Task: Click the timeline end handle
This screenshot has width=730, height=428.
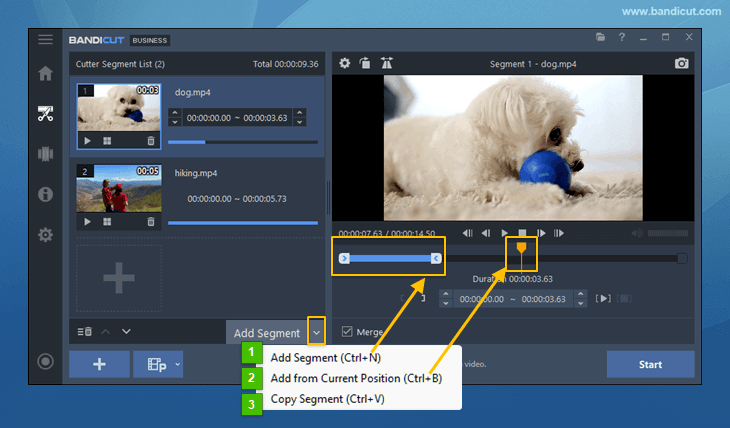Action: pyautogui.click(x=682, y=258)
